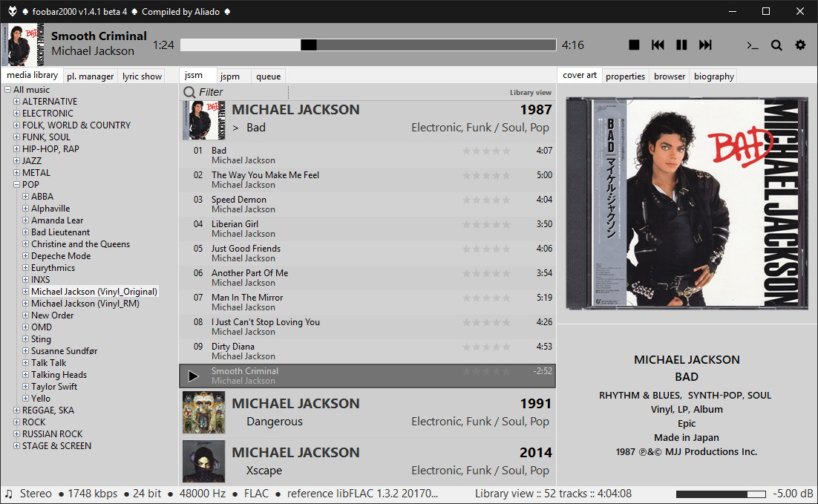Click the playback seek bar

pos(367,45)
